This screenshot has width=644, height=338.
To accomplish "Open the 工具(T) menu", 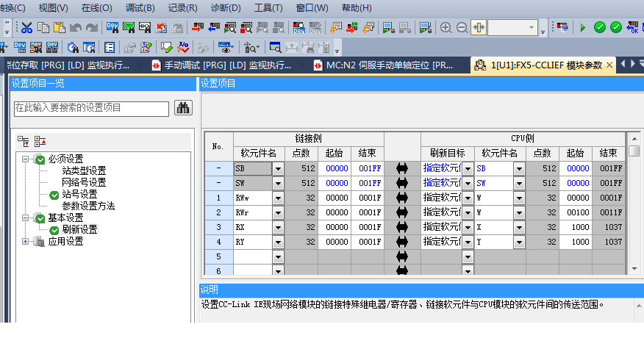I will 269,8.
